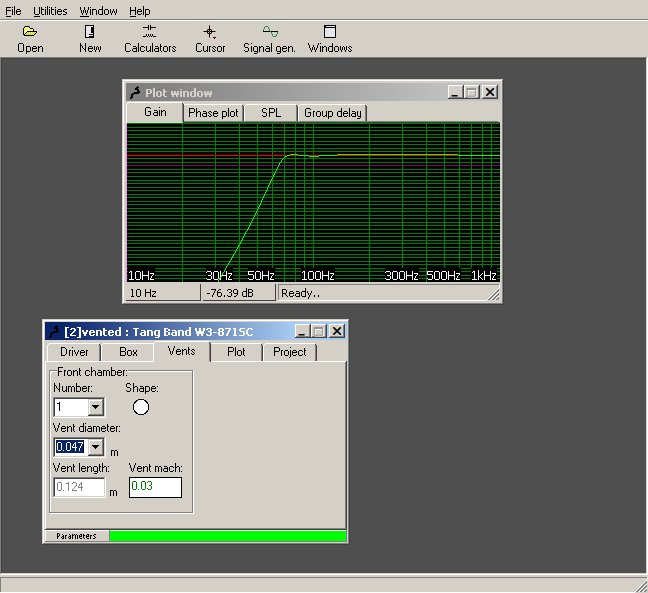
Task: Click the Vent length input field
Action: tap(79, 487)
